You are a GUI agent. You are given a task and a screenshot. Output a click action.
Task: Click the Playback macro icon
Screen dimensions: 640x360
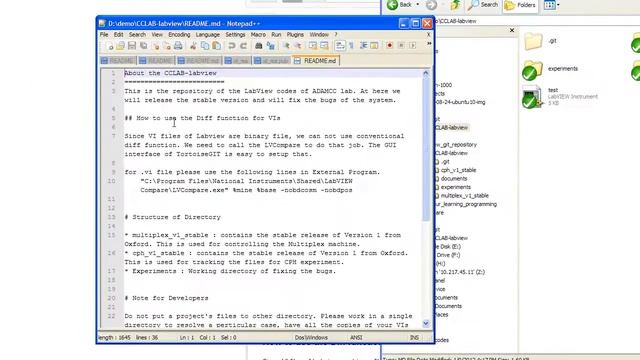(413, 46)
